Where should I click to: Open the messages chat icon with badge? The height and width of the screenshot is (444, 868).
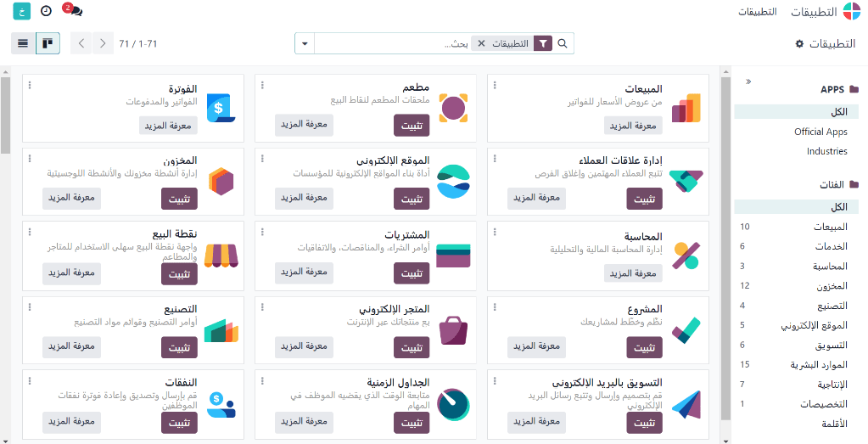75,12
